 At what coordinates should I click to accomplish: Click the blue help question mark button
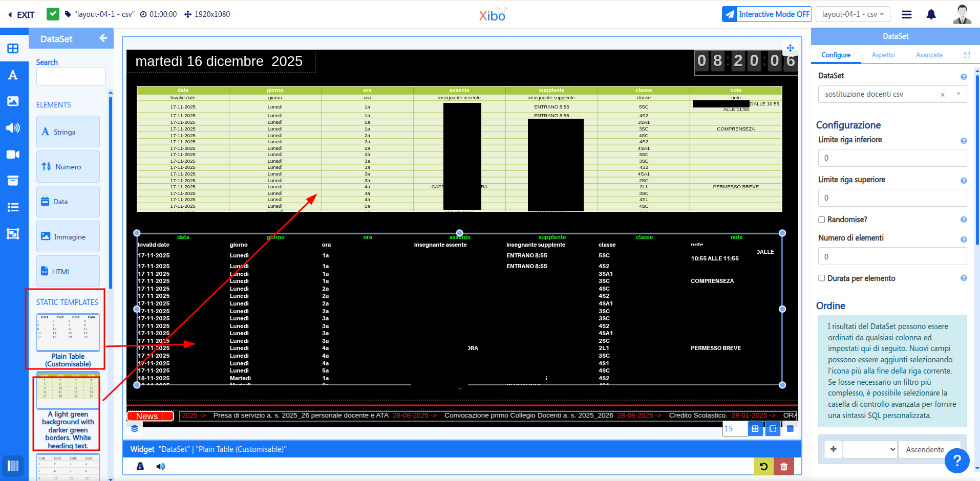click(x=956, y=461)
